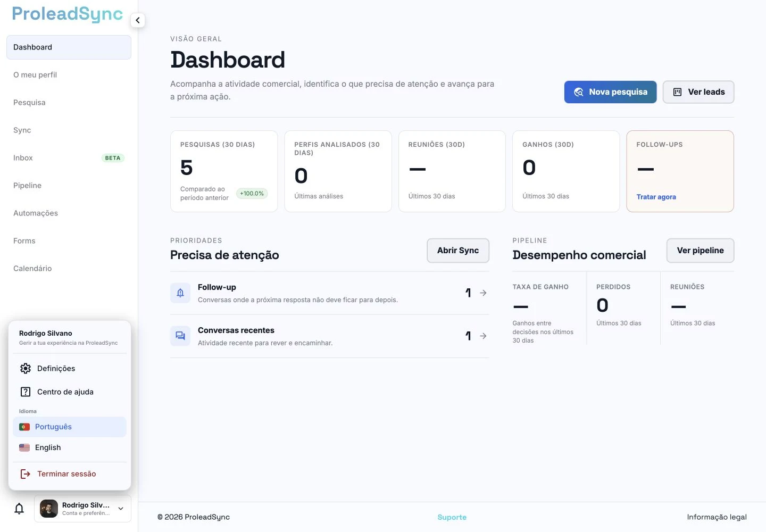The height and width of the screenshot is (532, 766).
Task: Click the Abrir Sync button
Action: click(x=458, y=251)
